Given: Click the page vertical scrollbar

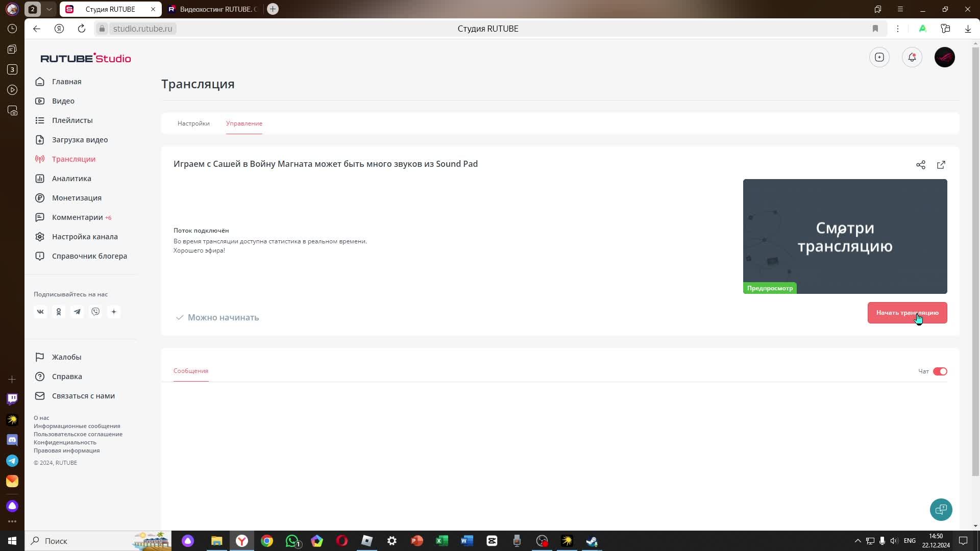Looking at the screenshot, I should [975, 263].
